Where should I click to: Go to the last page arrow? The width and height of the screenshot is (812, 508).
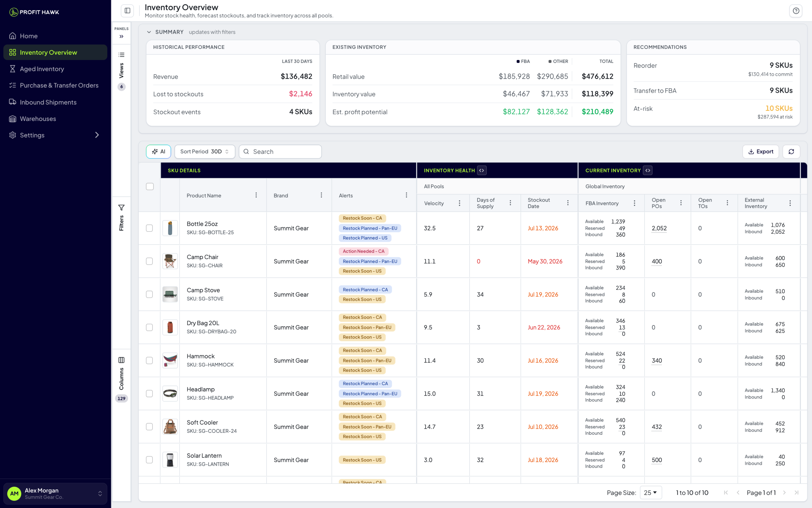point(796,492)
